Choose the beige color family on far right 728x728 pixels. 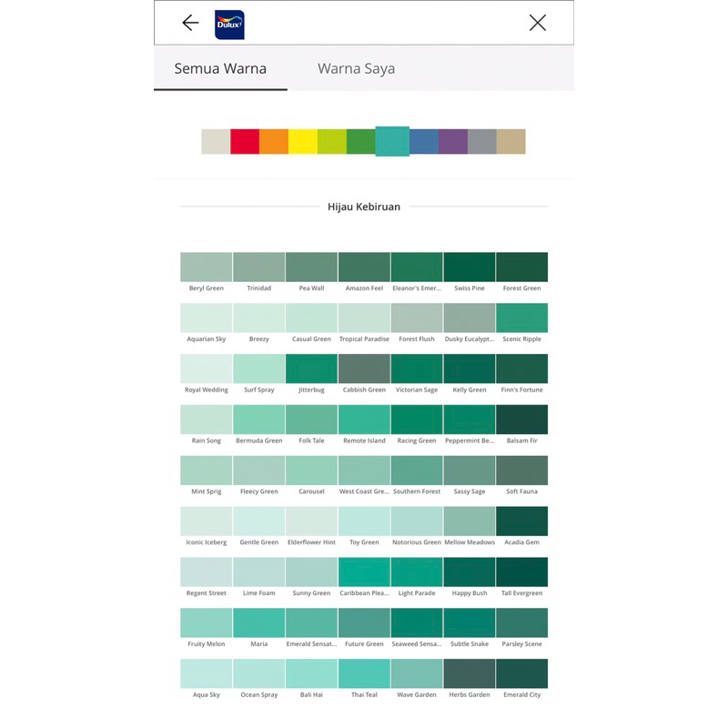coord(511,142)
